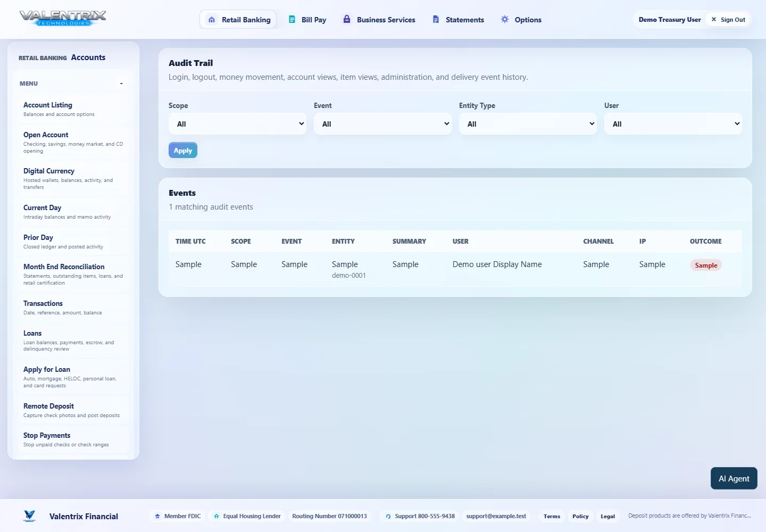The width and height of the screenshot is (766, 532).
Task: Open Month End Reconciliation
Action: coord(73,275)
